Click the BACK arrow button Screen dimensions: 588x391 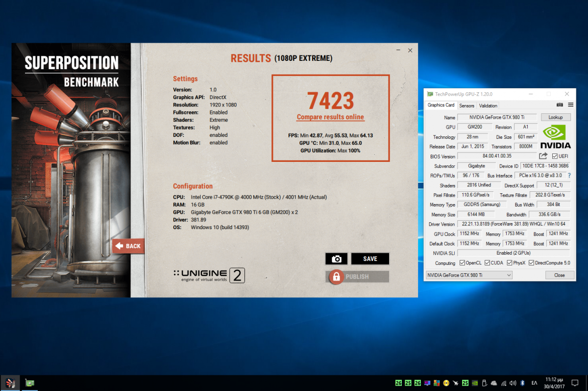(128, 246)
